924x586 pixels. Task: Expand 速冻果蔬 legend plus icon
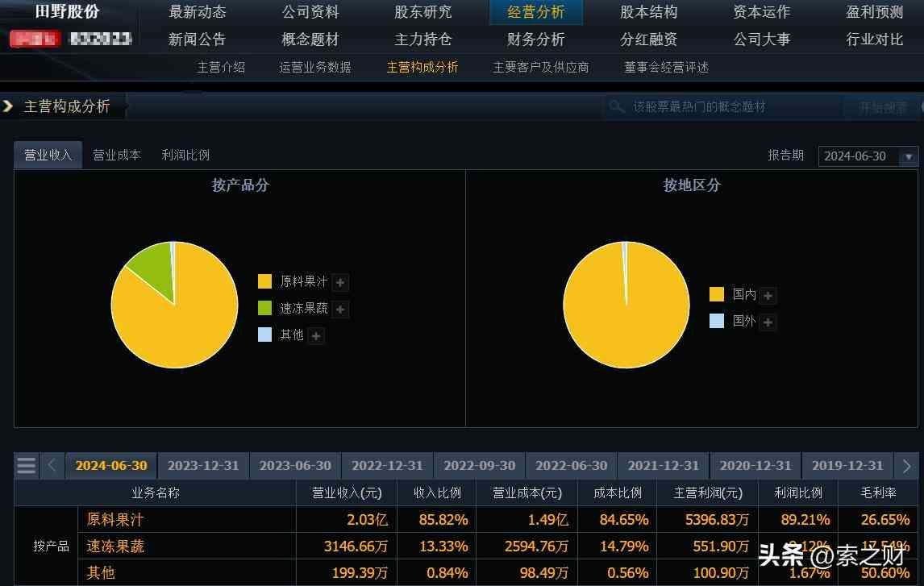click(x=340, y=309)
